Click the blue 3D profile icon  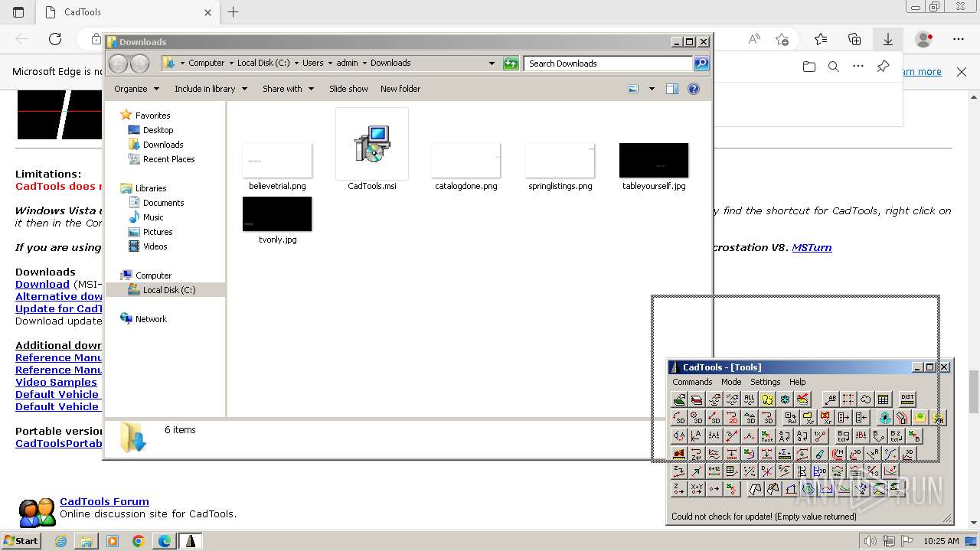tap(820, 471)
